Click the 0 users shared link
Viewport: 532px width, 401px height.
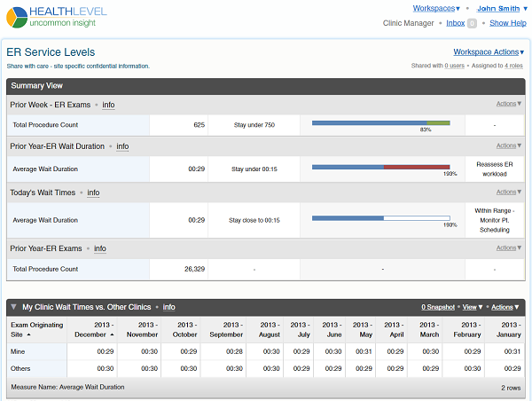pyautogui.click(x=455, y=66)
